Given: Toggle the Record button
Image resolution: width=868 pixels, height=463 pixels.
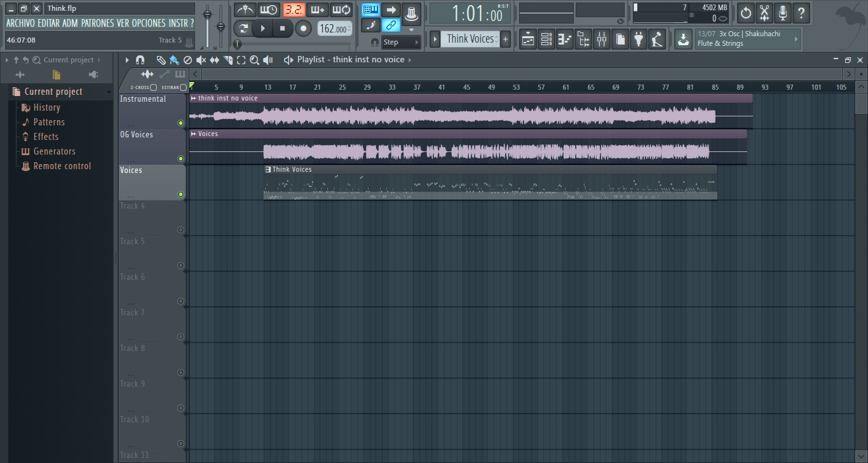Looking at the screenshot, I should click(303, 28).
